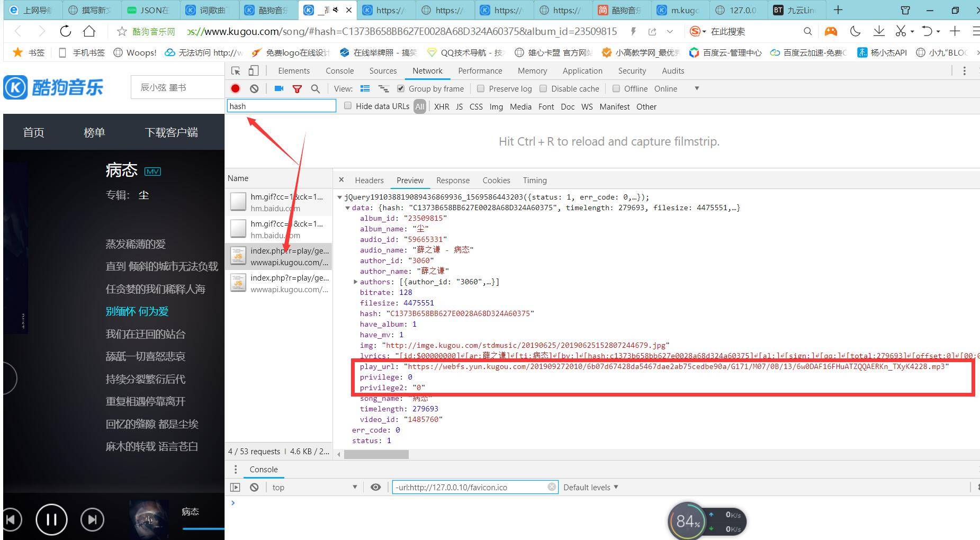
Task: Click the 下载客户端 navigation link
Action: pyautogui.click(x=171, y=132)
